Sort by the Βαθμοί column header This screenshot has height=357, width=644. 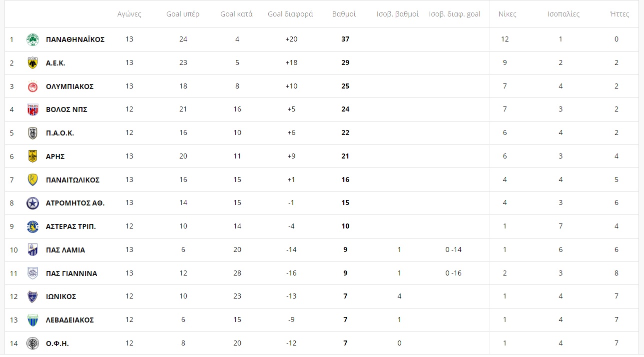tap(344, 14)
